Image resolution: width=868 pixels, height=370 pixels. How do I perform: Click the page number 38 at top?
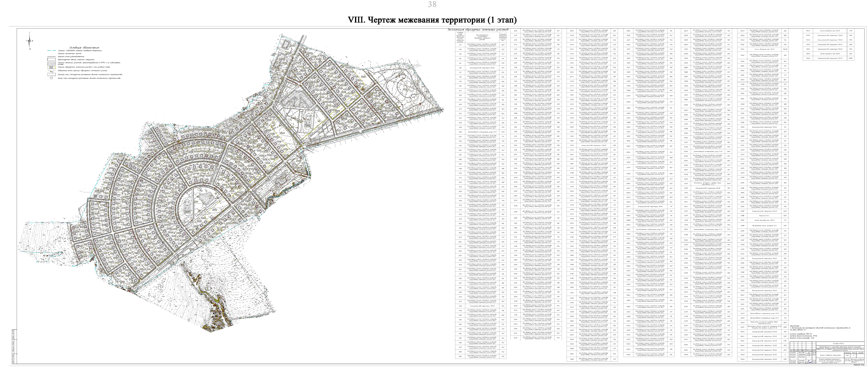click(x=432, y=4)
